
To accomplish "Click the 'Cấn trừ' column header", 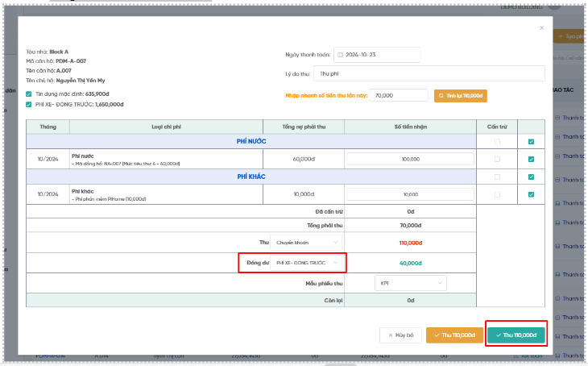I will [497, 127].
